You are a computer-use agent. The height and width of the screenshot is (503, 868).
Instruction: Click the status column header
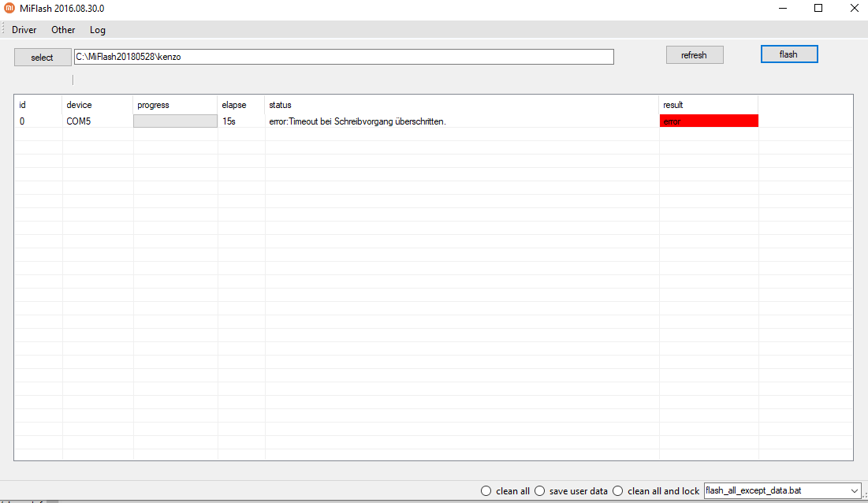[462, 105]
